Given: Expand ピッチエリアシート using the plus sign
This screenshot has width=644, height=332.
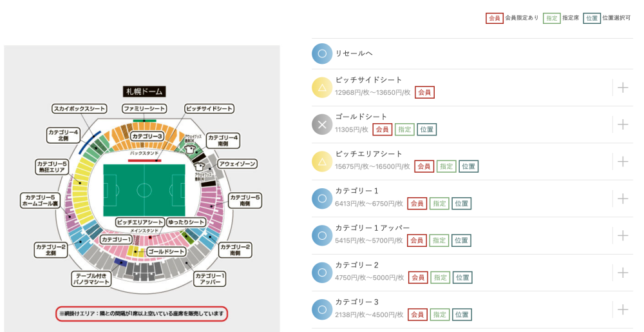Looking at the screenshot, I should [623, 161].
